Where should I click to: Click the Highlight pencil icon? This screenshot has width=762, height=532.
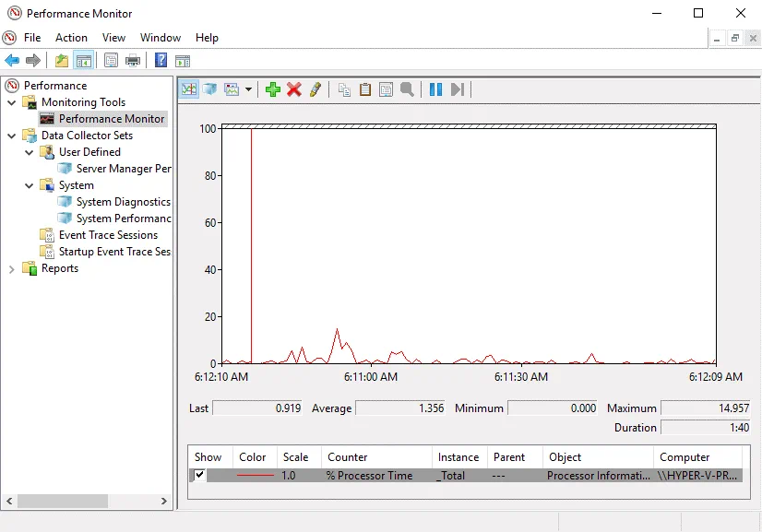[316, 89]
